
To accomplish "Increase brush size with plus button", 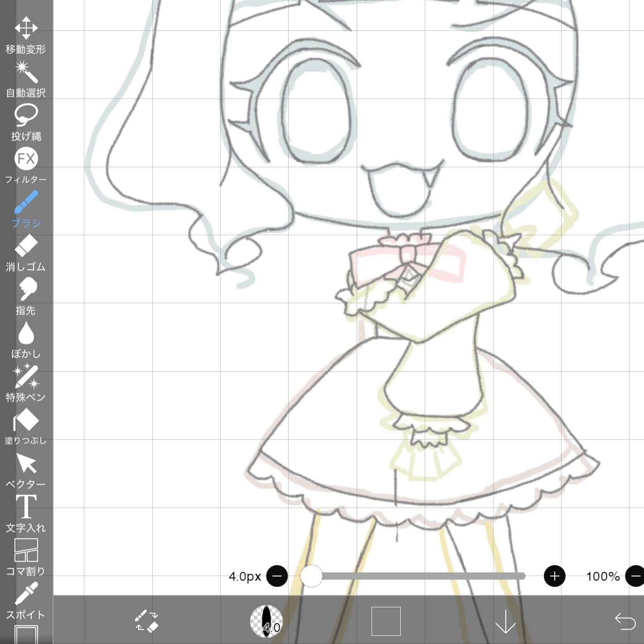I will point(555,576).
